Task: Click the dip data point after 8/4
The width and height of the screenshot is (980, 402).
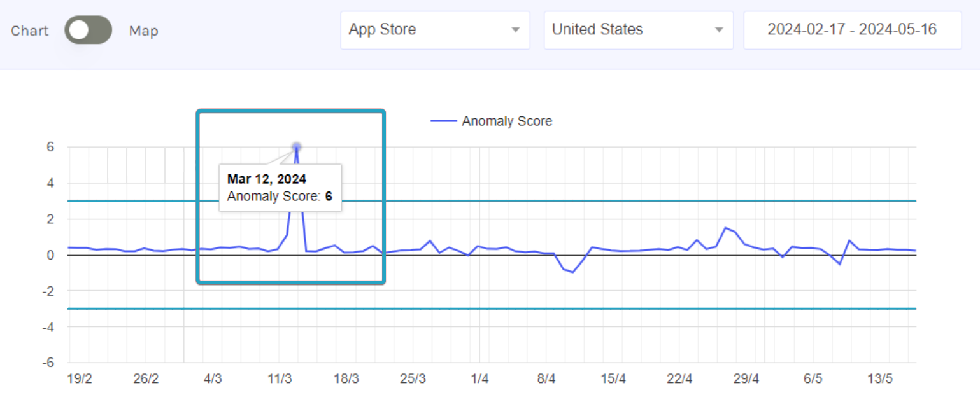Action: [573, 272]
